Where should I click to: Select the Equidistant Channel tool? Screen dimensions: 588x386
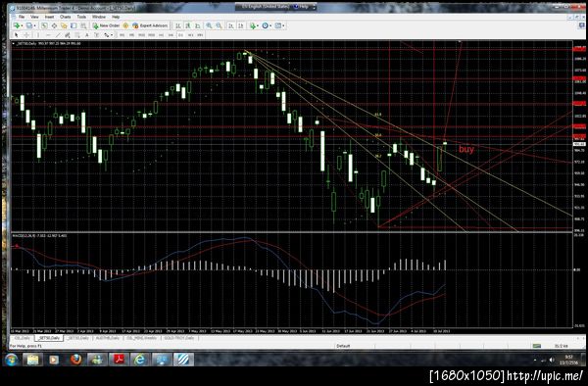[x=68, y=35]
